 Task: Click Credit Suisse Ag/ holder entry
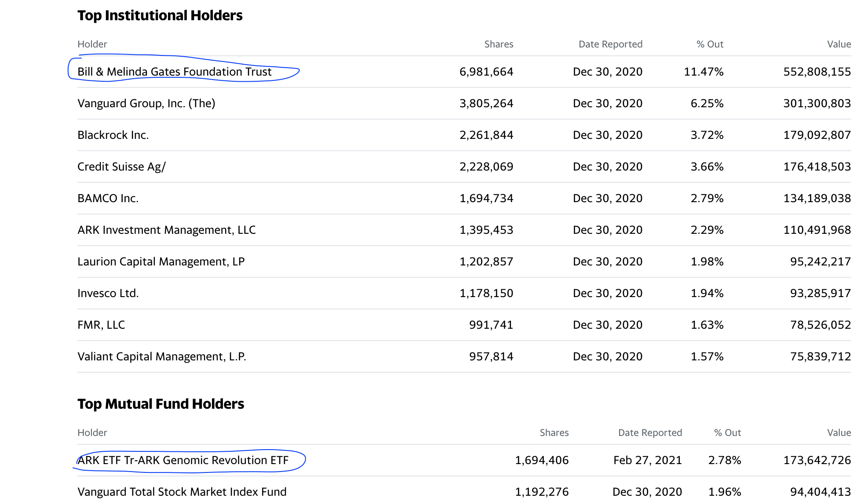121,167
